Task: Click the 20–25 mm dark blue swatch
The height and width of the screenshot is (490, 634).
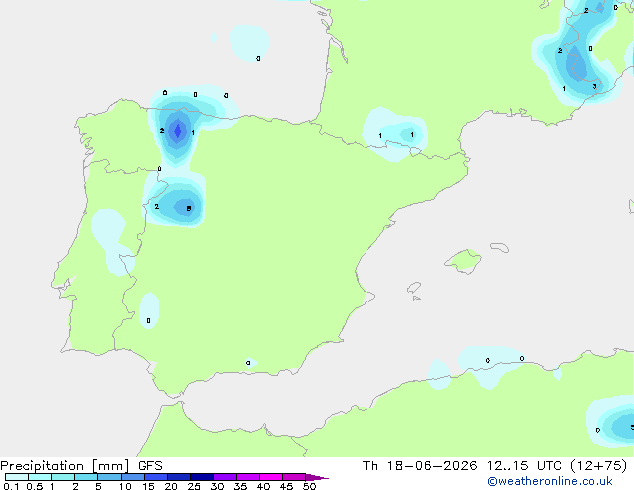Action: [178, 477]
